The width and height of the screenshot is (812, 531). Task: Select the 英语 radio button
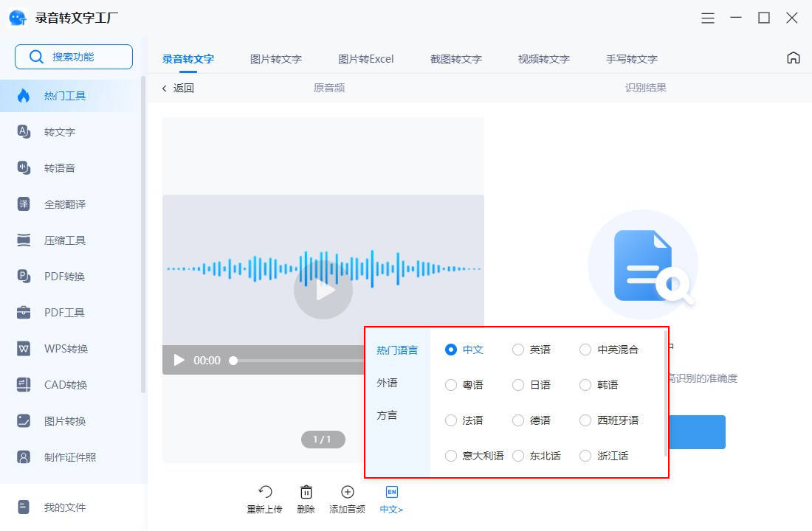pyautogui.click(x=518, y=350)
